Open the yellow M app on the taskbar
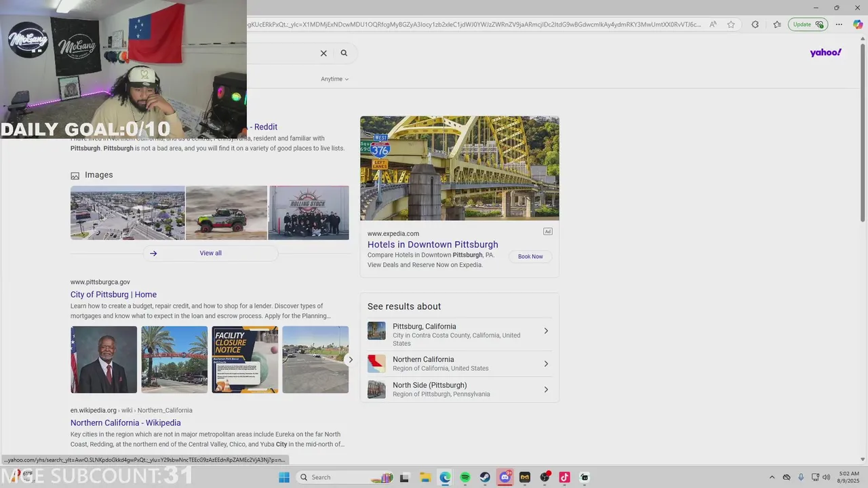868x488 pixels. [525, 477]
